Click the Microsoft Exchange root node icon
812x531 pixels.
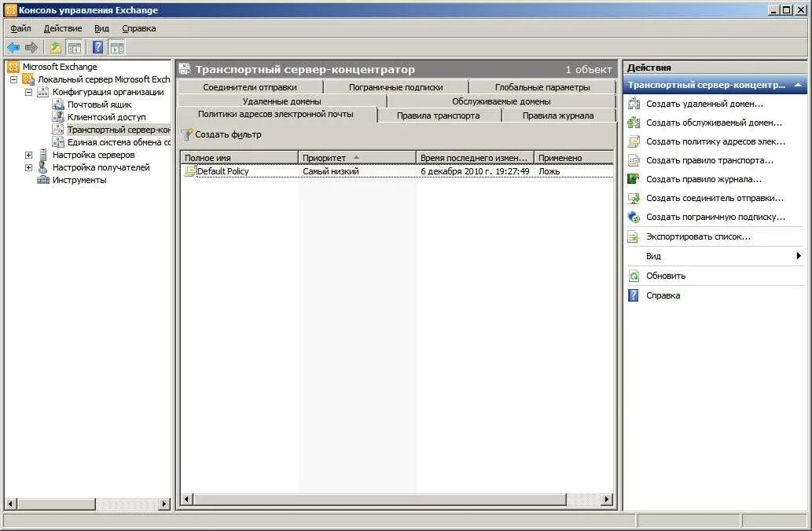coord(13,66)
